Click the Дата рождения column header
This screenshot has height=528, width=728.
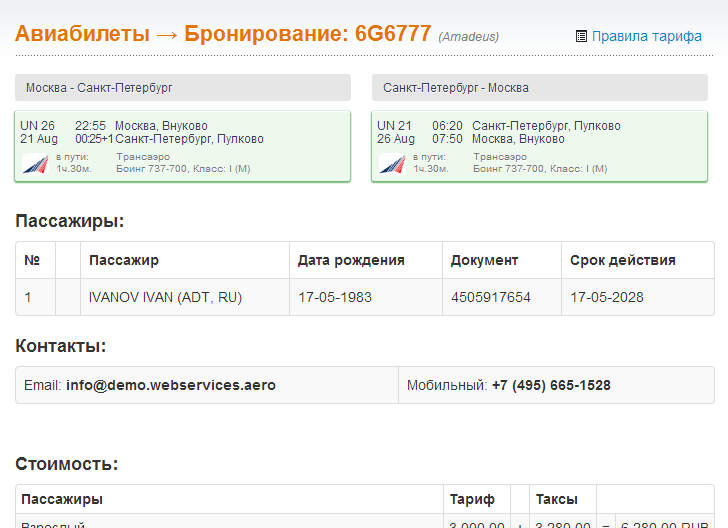tap(351, 261)
